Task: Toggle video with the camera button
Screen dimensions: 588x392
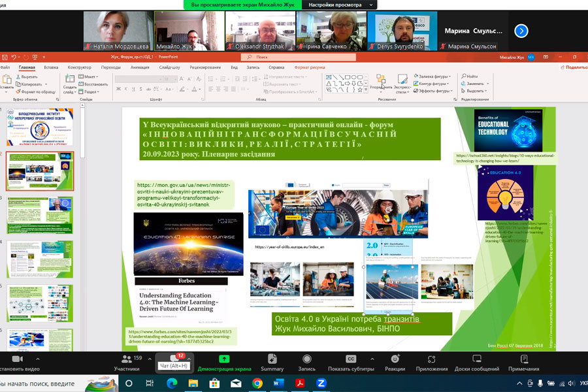Action: (18, 360)
